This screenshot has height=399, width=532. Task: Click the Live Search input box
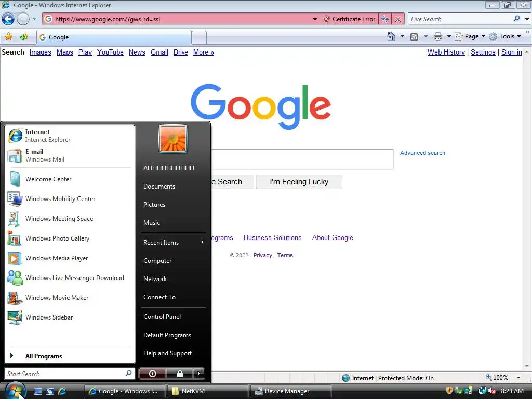point(460,19)
